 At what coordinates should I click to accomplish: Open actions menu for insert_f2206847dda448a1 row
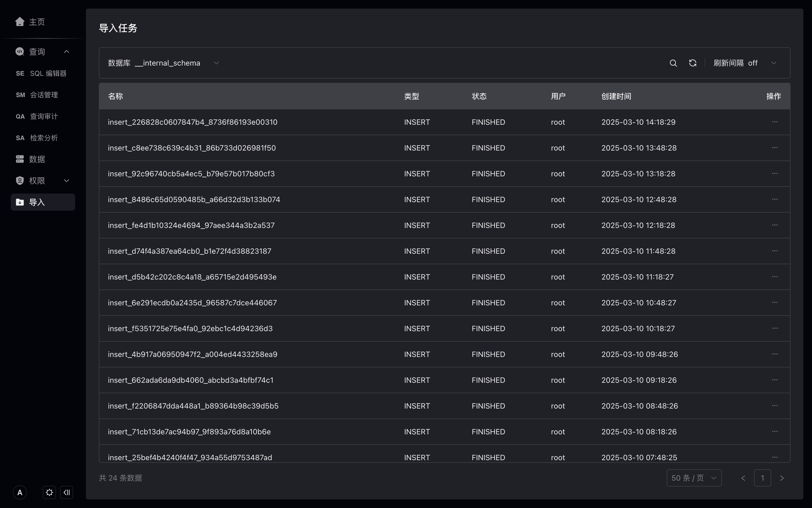tap(774, 406)
